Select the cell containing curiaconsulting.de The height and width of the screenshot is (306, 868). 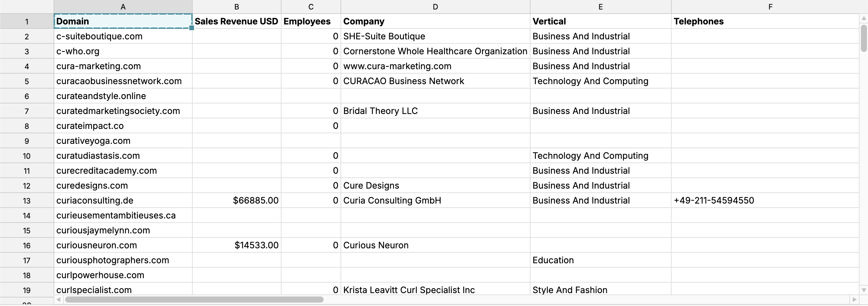pyautogui.click(x=123, y=200)
